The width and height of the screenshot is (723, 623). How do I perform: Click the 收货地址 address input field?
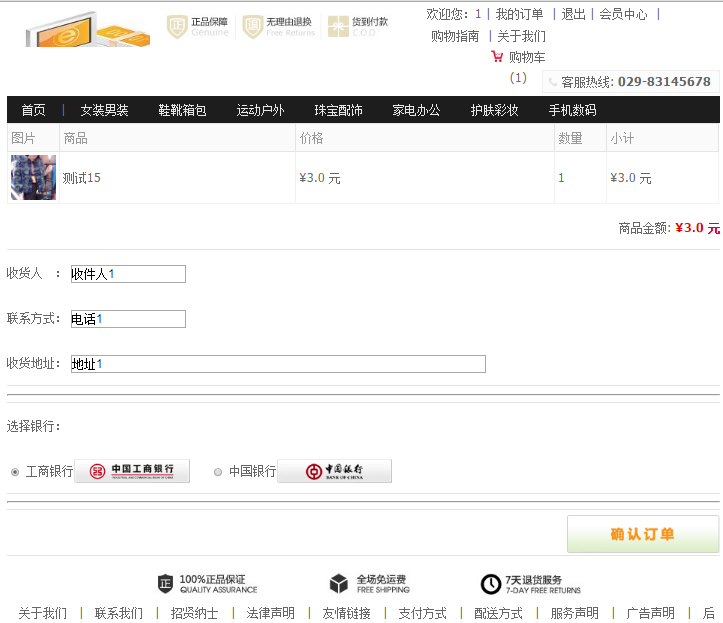(278, 364)
